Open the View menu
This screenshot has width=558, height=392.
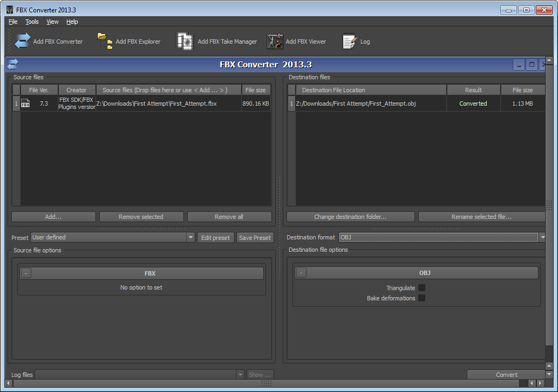(52, 22)
